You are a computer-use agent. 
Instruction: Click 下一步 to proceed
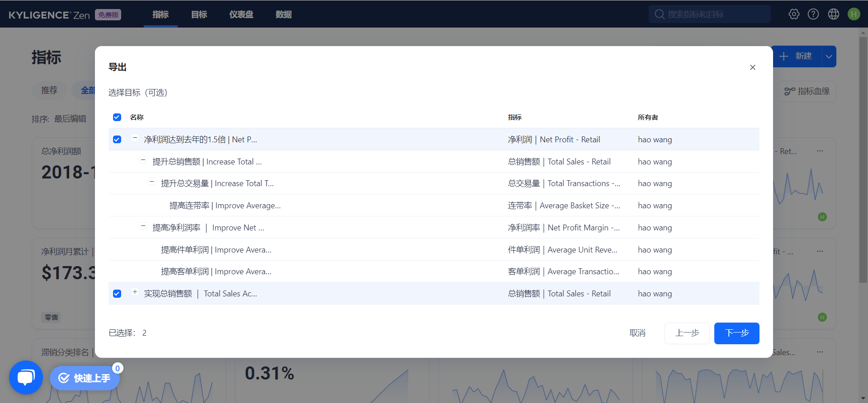click(x=737, y=333)
